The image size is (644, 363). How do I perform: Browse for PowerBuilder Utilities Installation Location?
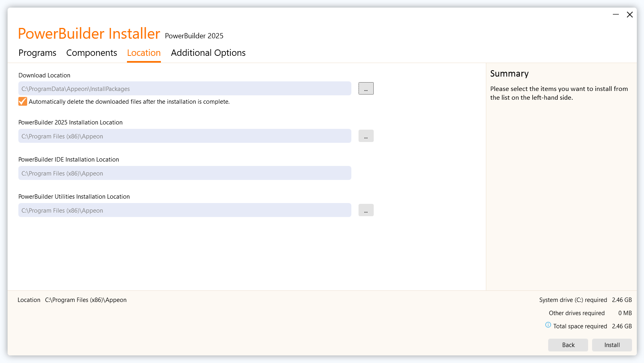coord(366,210)
